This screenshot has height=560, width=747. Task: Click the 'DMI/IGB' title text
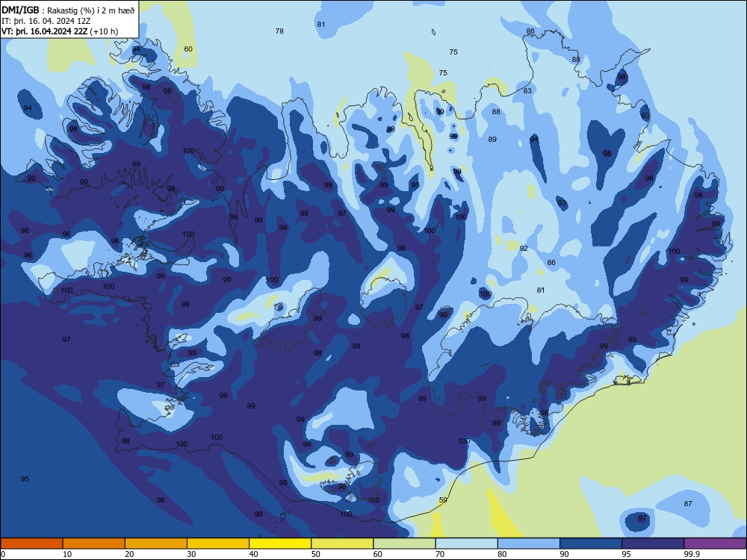click(20, 10)
